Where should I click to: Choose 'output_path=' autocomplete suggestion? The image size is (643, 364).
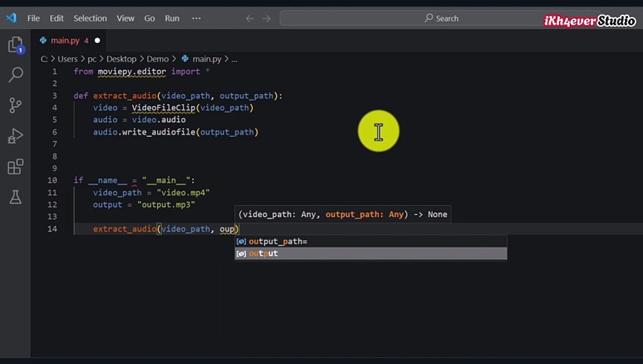coord(371,241)
